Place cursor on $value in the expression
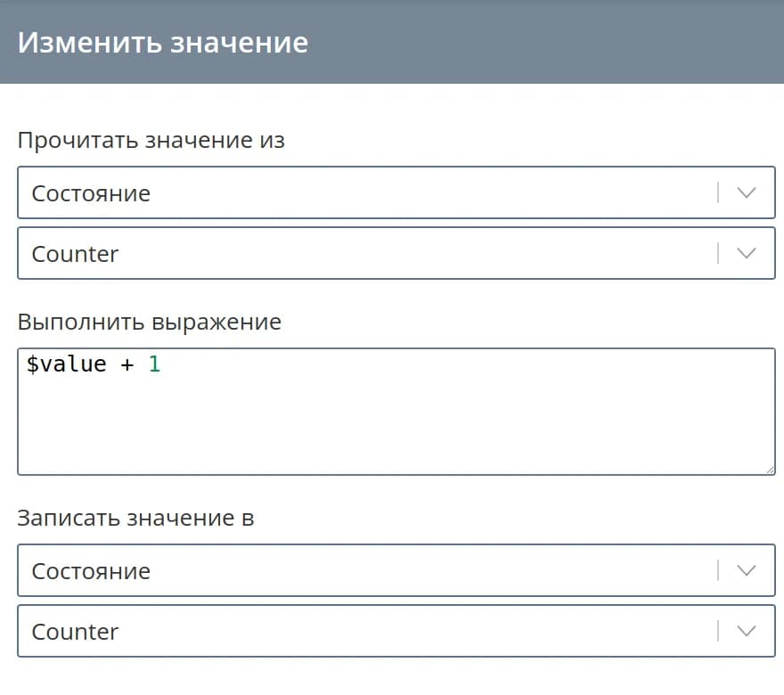Image resolution: width=784 pixels, height=695 pixels. 67,364
